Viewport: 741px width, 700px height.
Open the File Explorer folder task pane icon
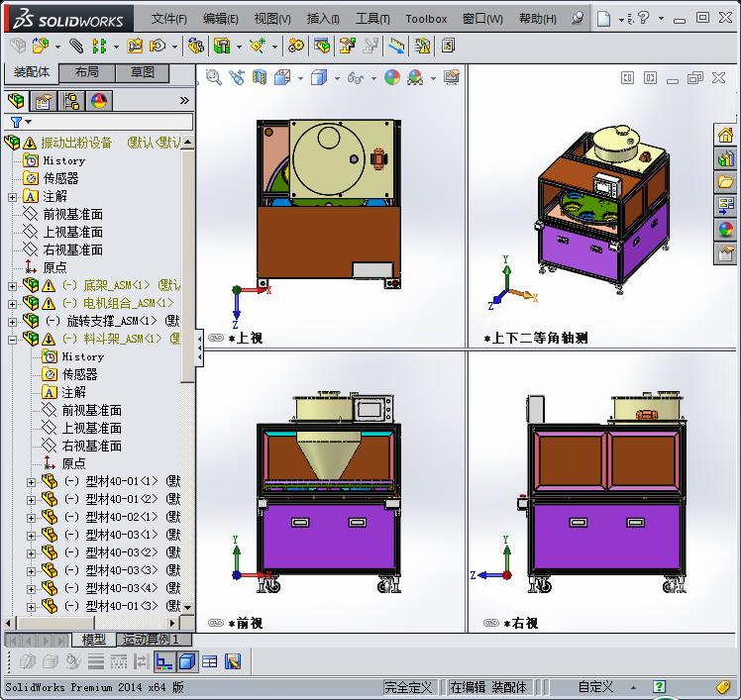(x=725, y=182)
